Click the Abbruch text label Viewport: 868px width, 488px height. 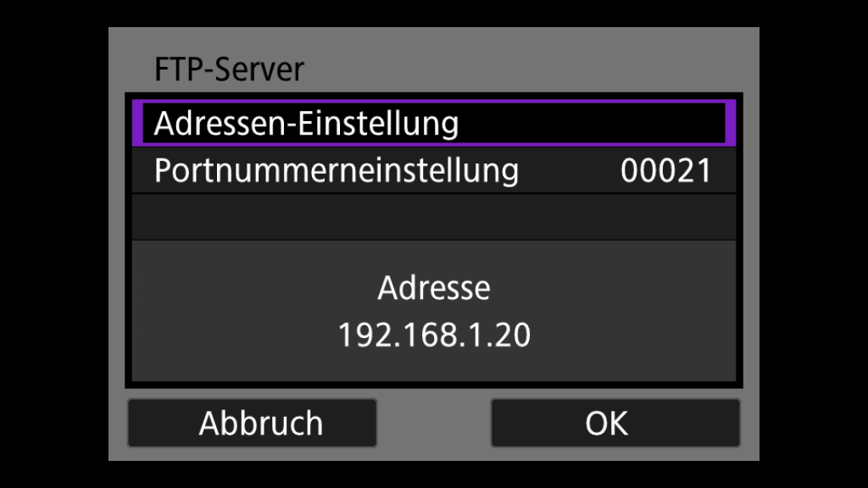261,424
